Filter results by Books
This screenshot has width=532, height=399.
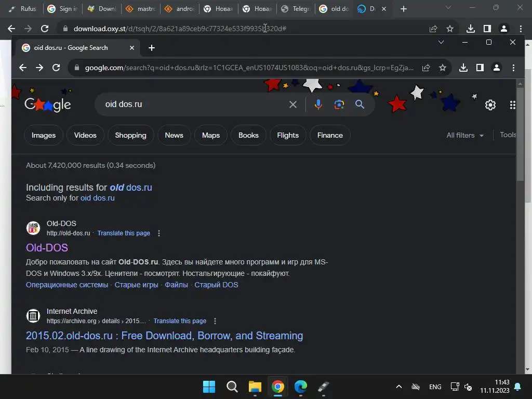(x=248, y=135)
